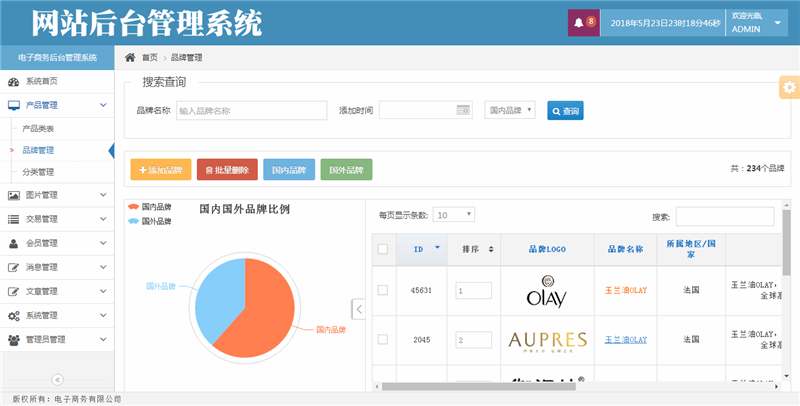
Task: Click the blue 国内品牌 filter button
Action: (289, 170)
